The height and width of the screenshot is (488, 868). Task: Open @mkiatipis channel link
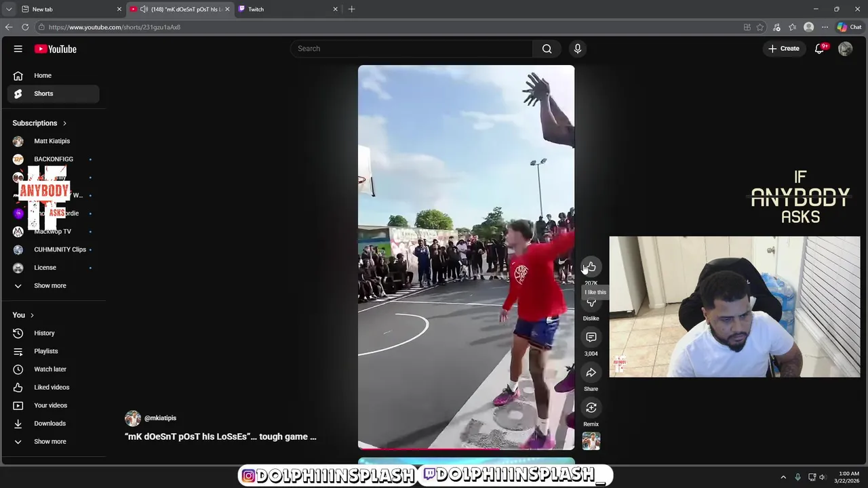[x=160, y=418]
